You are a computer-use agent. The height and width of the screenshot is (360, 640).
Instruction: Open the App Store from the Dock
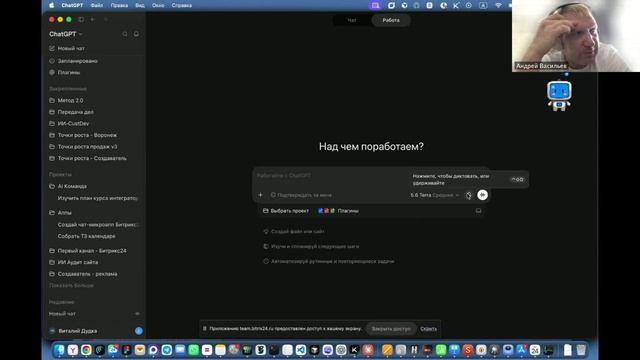pyautogui.click(x=521, y=350)
